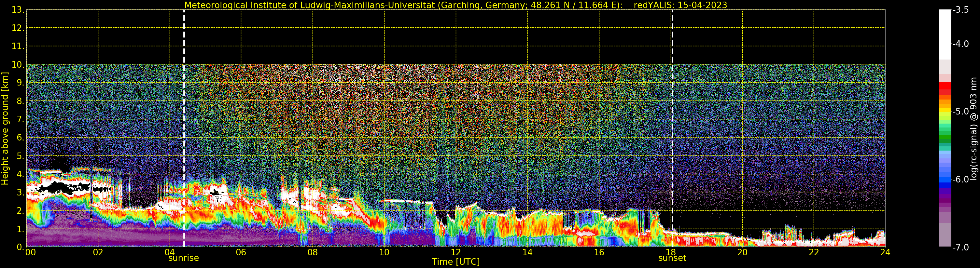
Task: Click the '22' time tick label
Action: click(814, 252)
